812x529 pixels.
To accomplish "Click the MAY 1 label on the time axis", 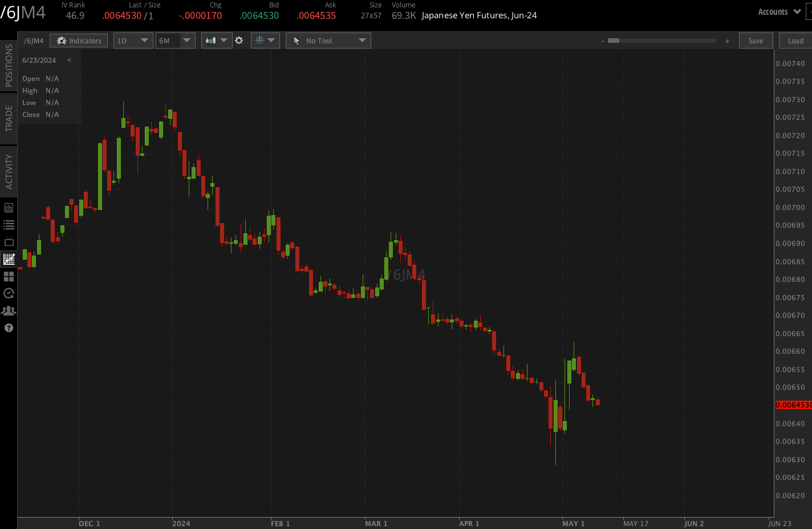I will click(574, 523).
